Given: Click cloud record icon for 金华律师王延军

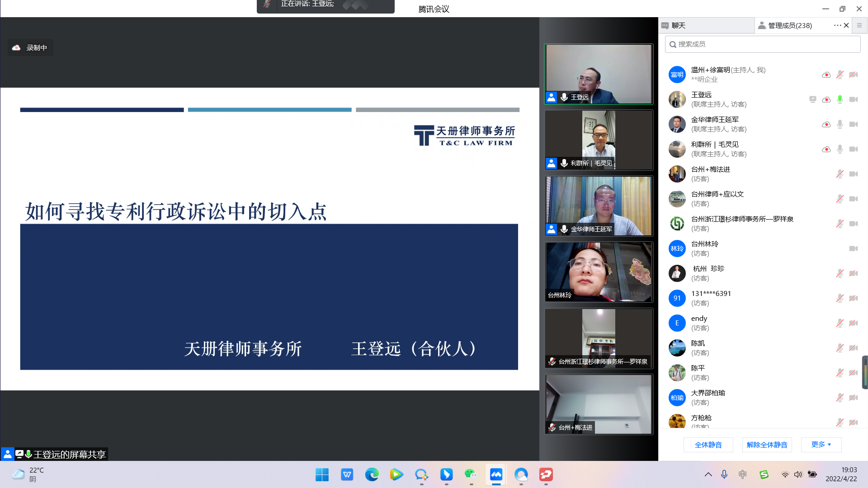Looking at the screenshot, I should click(x=826, y=124).
